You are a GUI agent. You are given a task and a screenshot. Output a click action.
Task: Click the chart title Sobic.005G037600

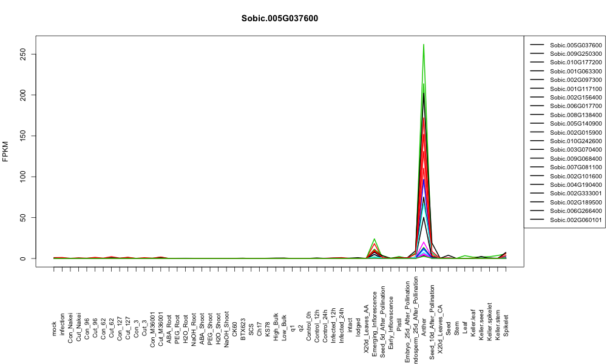point(279,18)
